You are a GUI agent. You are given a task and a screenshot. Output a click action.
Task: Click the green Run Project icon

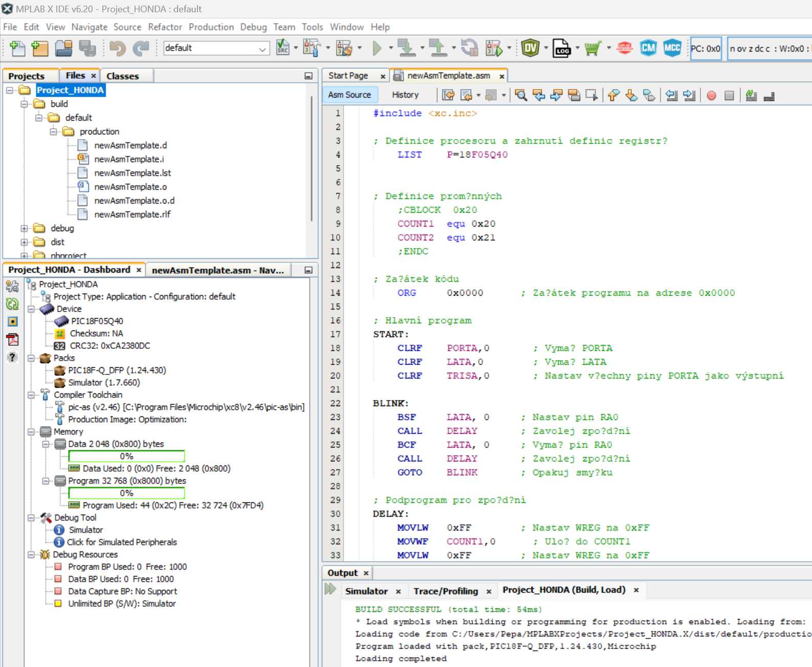coord(377,48)
